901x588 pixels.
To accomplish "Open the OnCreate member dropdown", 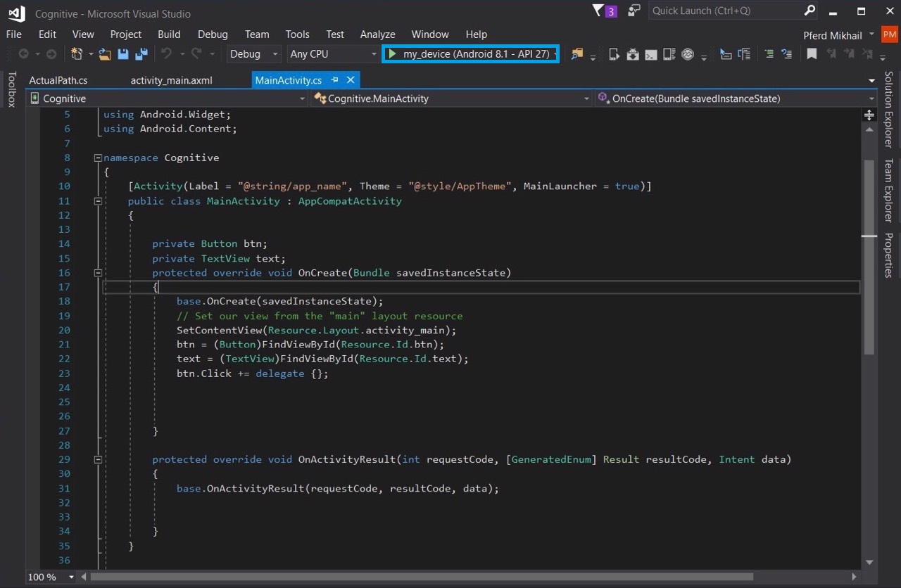I will tap(736, 98).
